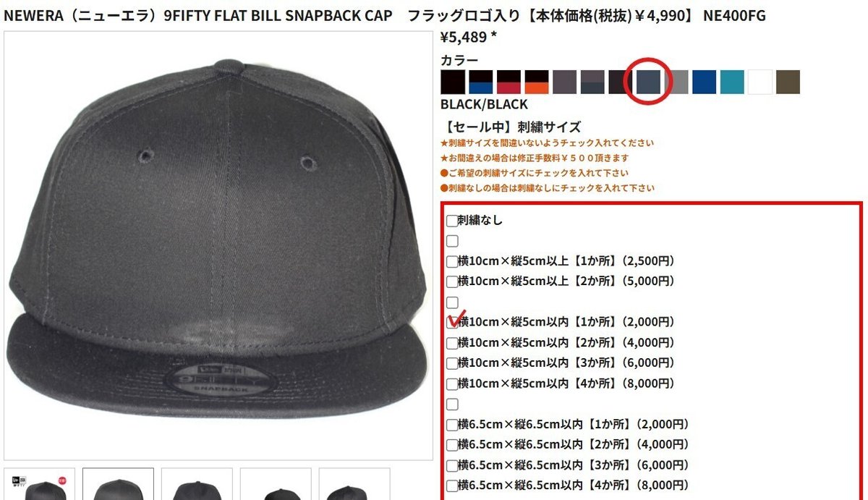Select the highlighted second cap thumbnail

point(118,484)
